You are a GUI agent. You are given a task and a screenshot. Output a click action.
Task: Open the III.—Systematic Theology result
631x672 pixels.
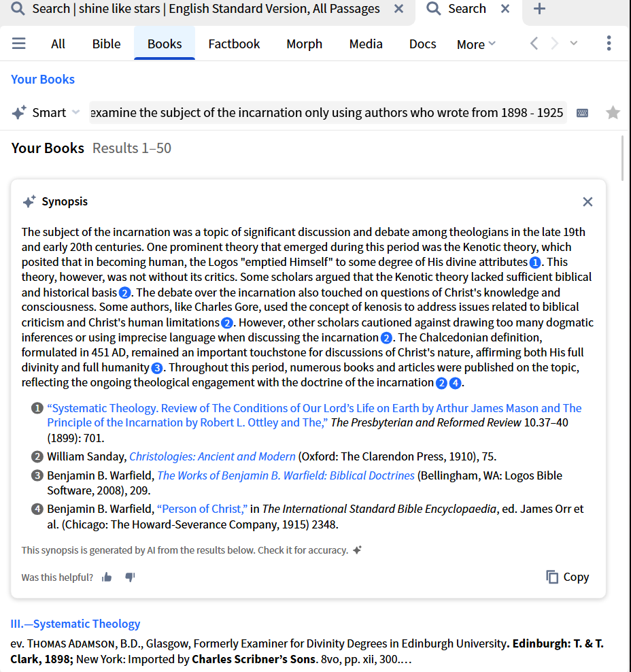(x=75, y=624)
